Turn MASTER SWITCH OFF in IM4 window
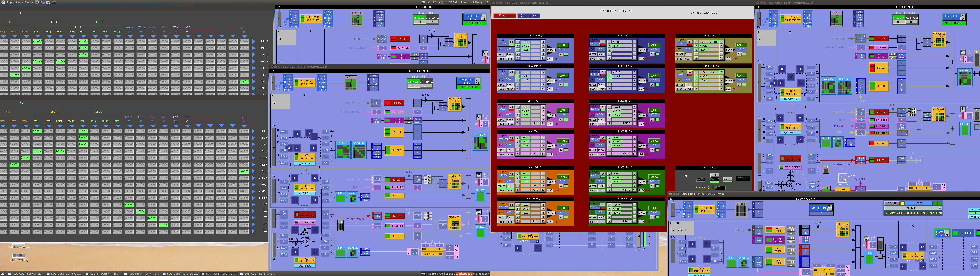 (947, 231)
